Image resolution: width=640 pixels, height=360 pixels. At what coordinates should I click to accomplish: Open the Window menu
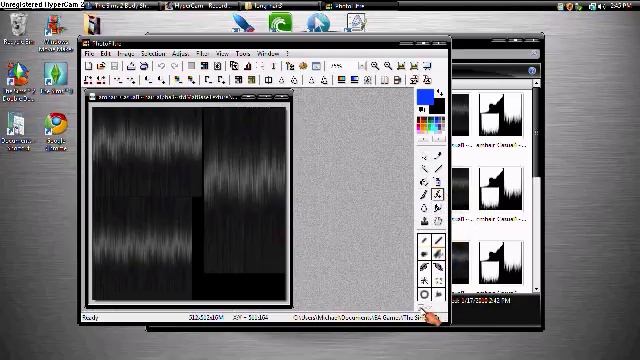click(x=268, y=53)
